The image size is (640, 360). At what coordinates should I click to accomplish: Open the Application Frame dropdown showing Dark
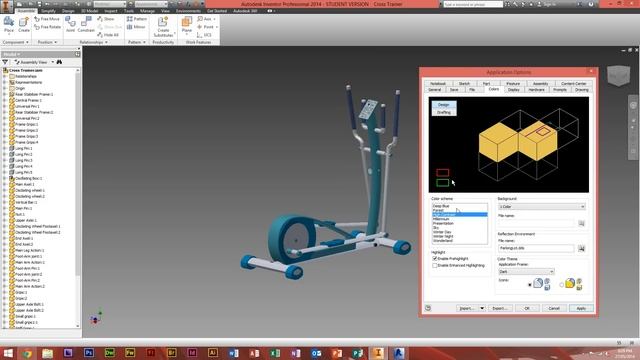(x=526, y=272)
